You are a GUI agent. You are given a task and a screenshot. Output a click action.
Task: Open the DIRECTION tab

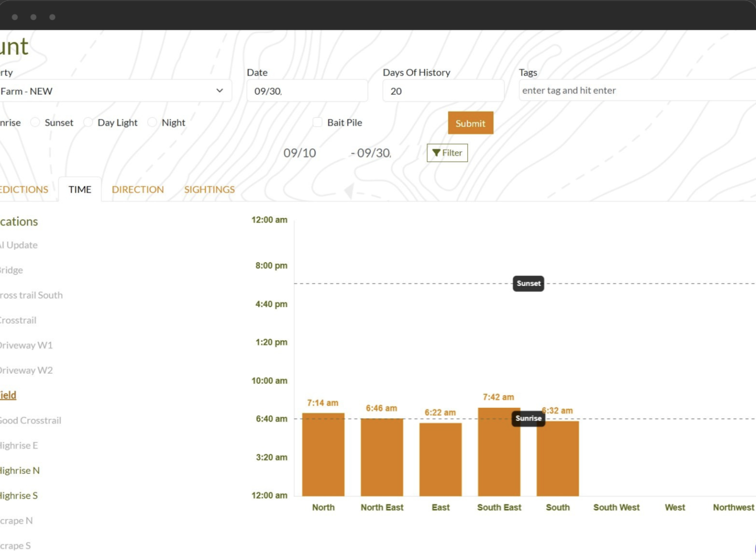pyautogui.click(x=138, y=189)
